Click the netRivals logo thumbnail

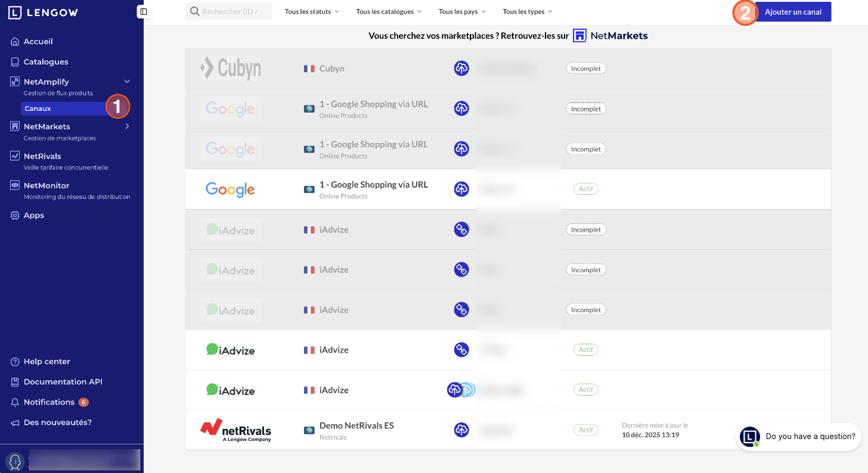235,430
